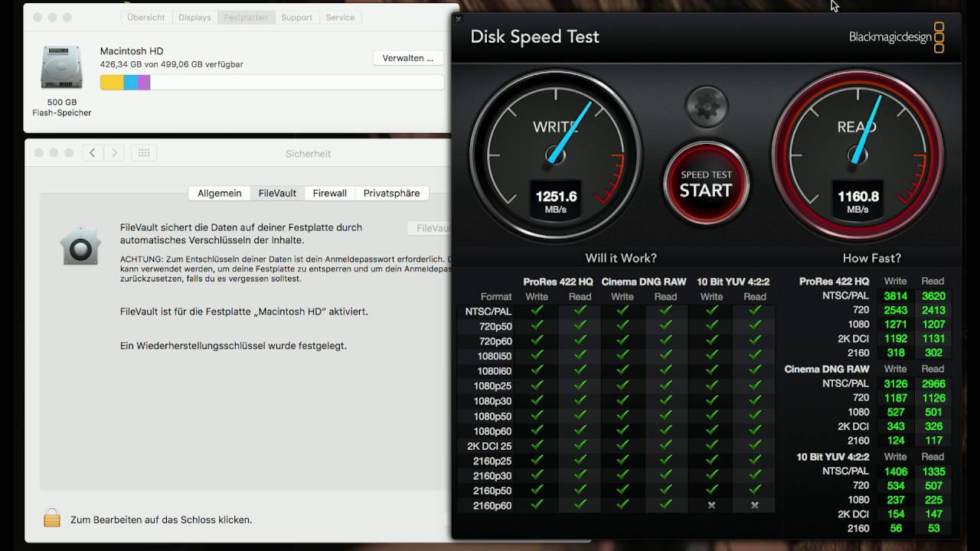Click the 1080p25 ProRes write checkmark
Screen dimensions: 980x551
point(537,386)
